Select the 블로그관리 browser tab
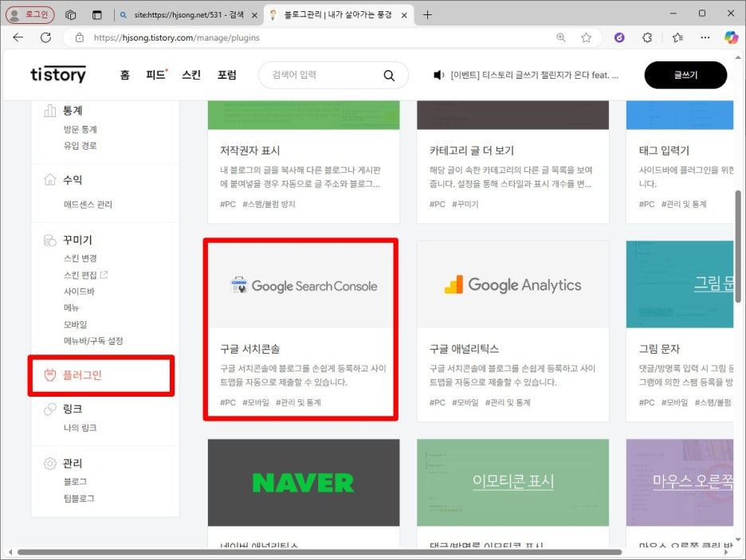The height and width of the screenshot is (560, 746). click(338, 14)
